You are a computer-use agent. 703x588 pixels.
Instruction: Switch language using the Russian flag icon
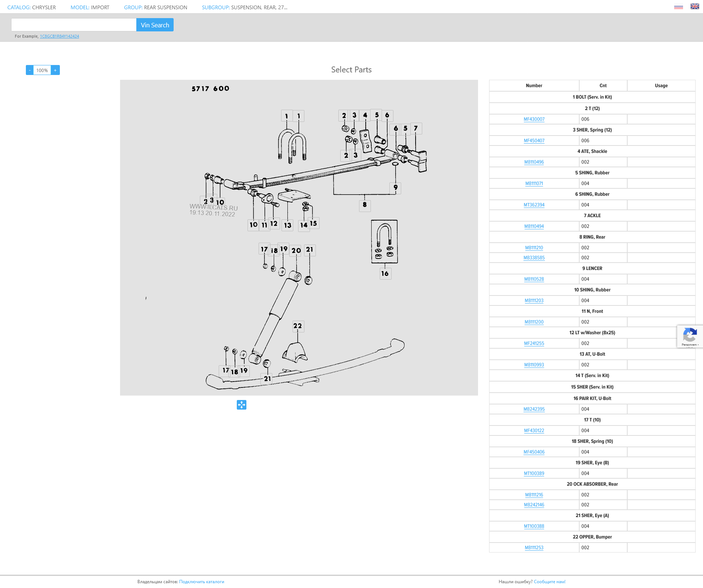coord(678,7)
